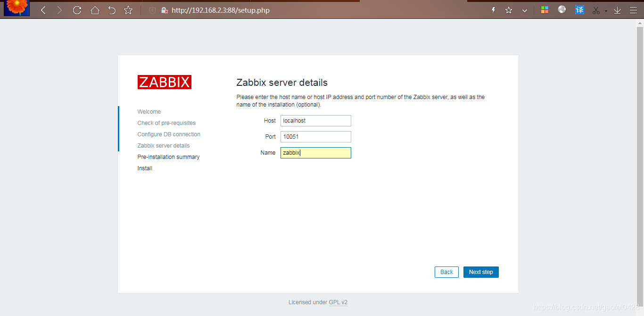Open Check of pre-requisites step
Screen dimensions: 644x316
point(166,123)
